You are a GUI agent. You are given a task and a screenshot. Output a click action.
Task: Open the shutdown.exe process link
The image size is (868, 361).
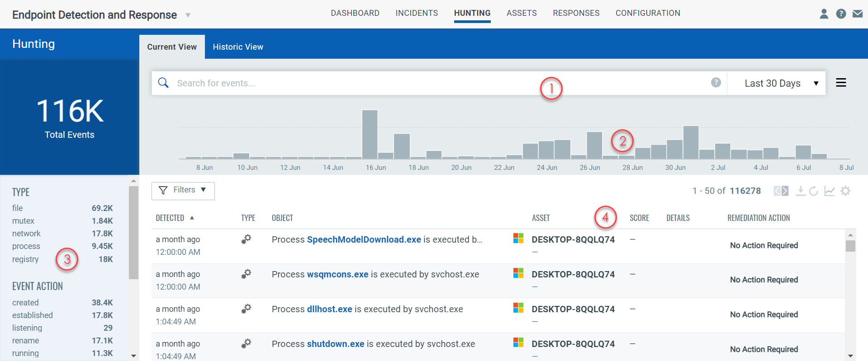[336, 344]
